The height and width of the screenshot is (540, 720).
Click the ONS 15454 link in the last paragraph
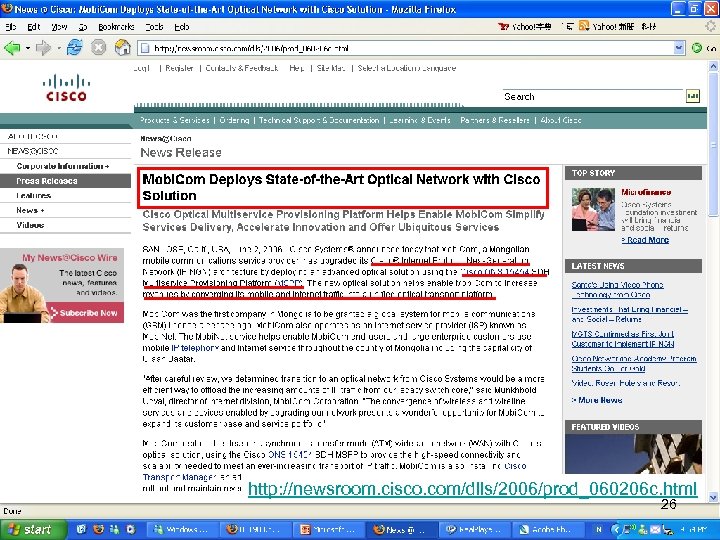click(x=290, y=455)
